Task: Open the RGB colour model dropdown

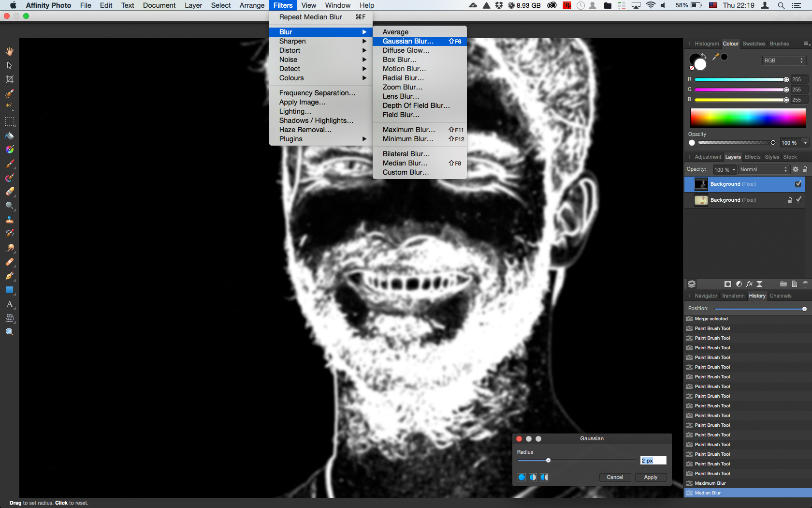Action: (783, 60)
